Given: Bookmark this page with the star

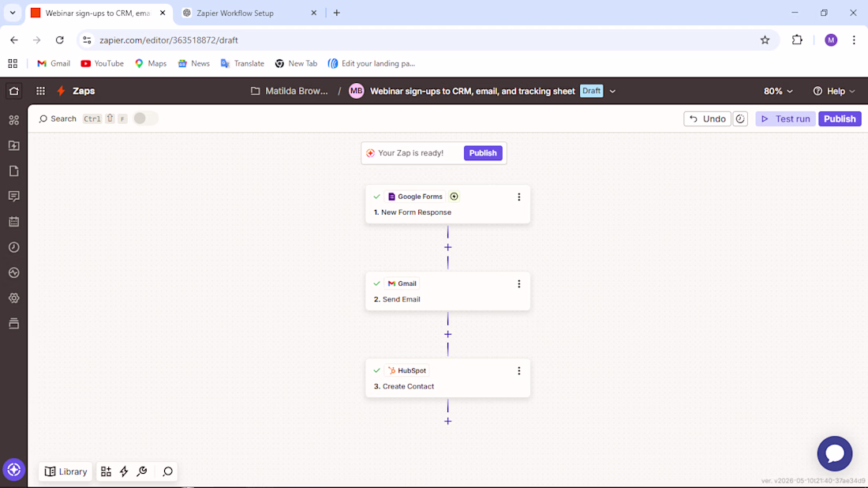Looking at the screenshot, I should 765,40.
